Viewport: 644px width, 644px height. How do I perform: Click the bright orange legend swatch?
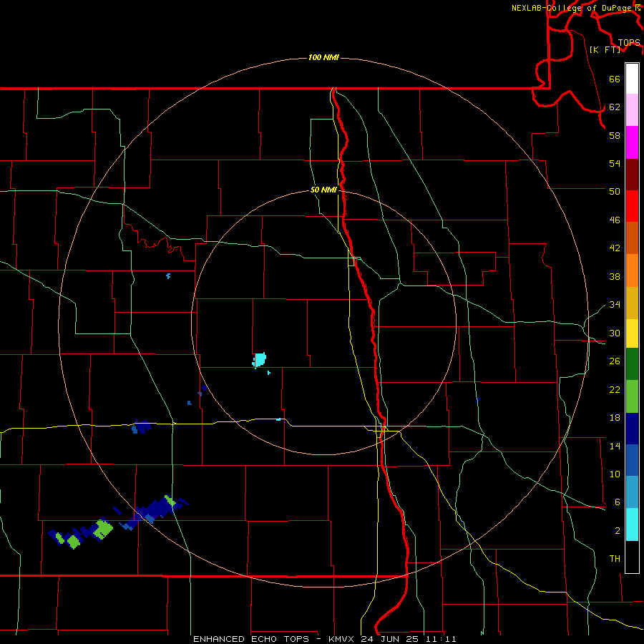tap(632, 270)
